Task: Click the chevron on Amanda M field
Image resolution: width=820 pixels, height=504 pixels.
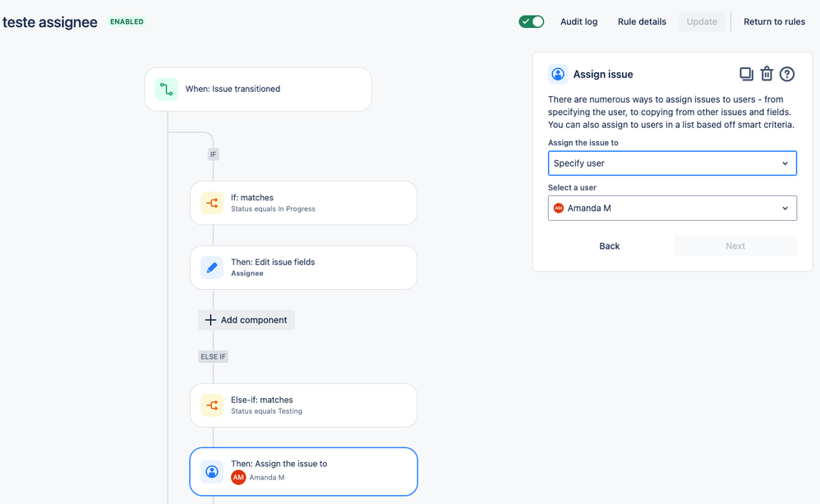Action: click(x=785, y=208)
